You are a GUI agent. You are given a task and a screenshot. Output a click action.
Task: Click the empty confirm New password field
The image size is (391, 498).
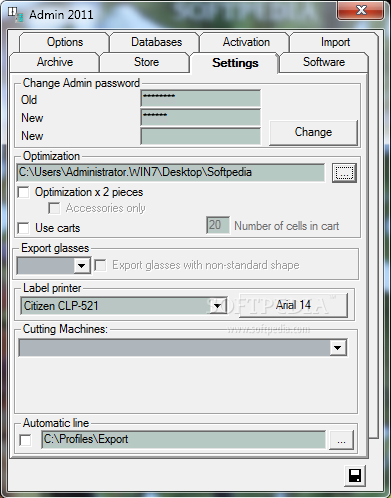click(x=201, y=136)
